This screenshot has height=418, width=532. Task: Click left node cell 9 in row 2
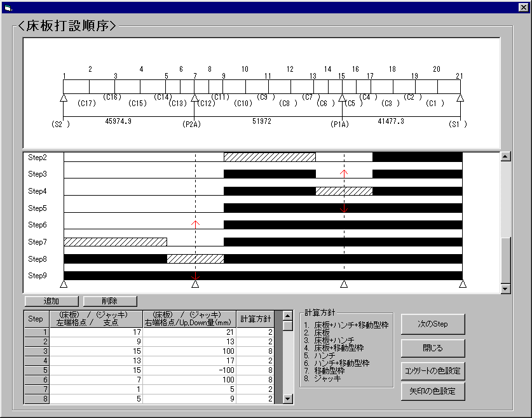tap(96, 341)
